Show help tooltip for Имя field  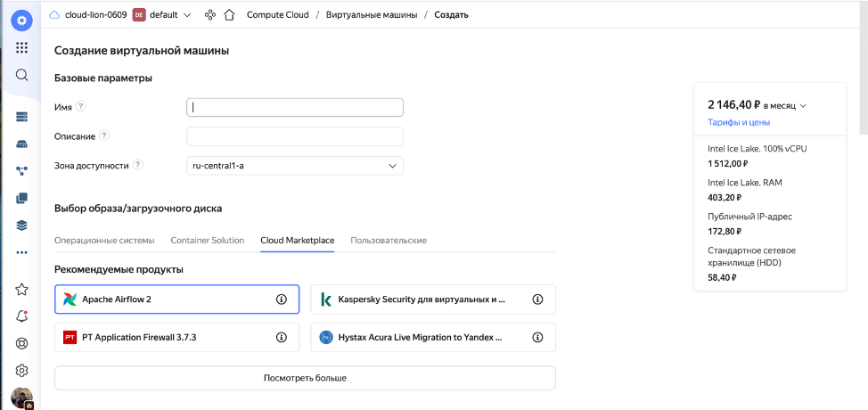click(81, 106)
